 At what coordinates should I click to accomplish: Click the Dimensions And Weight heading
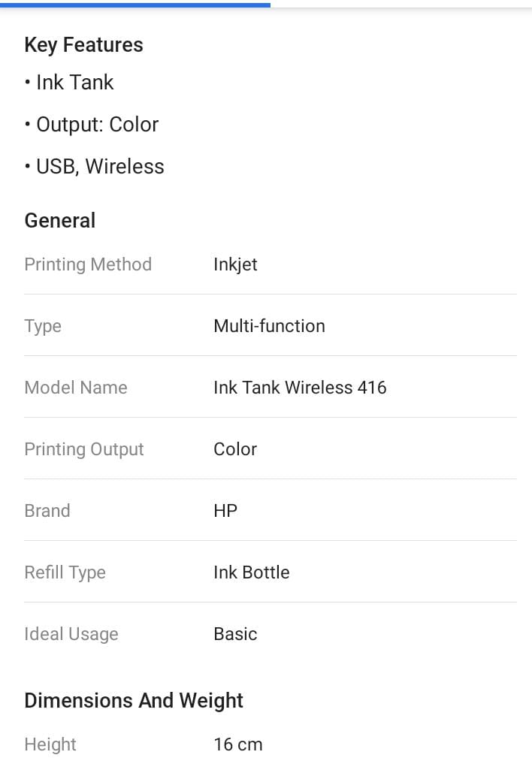pyautogui.click(x=134, y=701)
